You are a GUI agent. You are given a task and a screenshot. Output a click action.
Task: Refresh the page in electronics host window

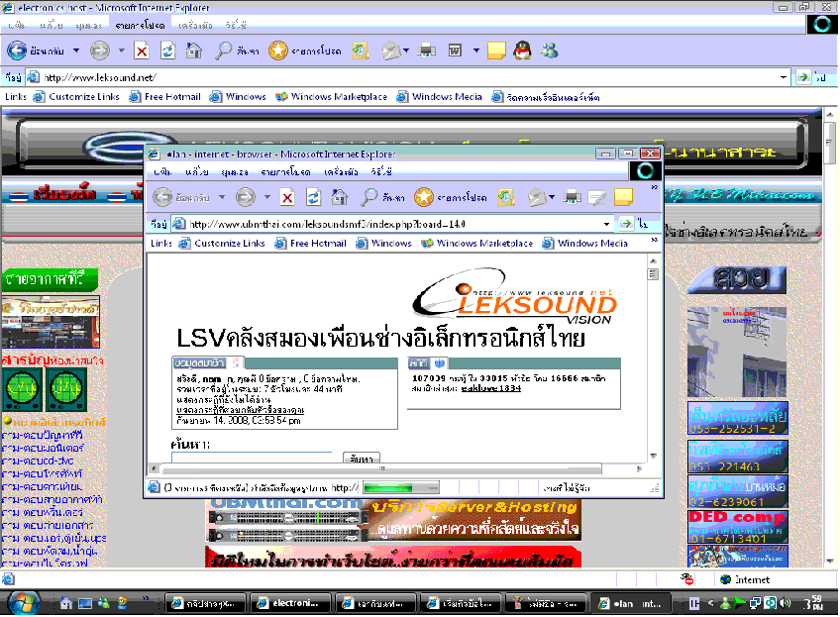(x=167, y=51)
